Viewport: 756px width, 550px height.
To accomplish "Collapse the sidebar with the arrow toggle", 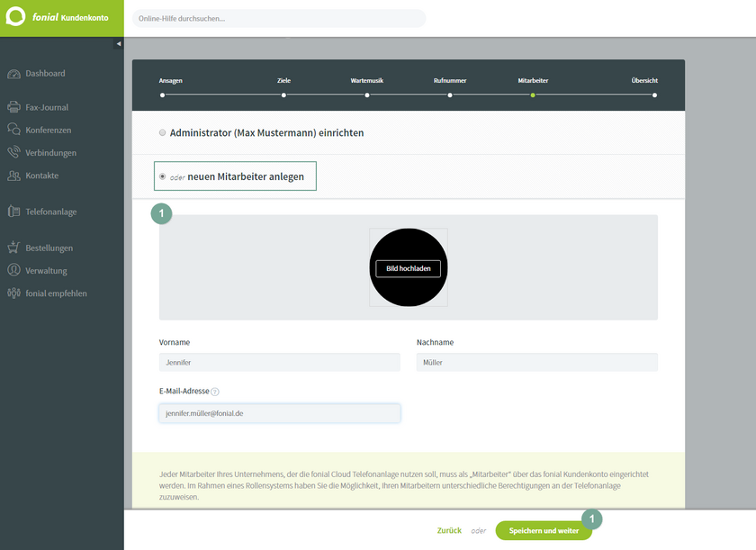I will (x=119, y=44).
